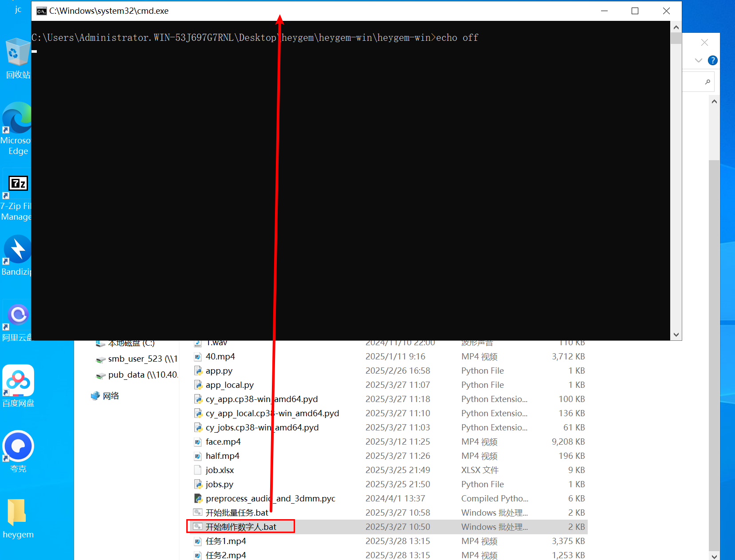Open pub_data network drive in tree
This screenshot has width=735, height=560.
coord(137,375)
